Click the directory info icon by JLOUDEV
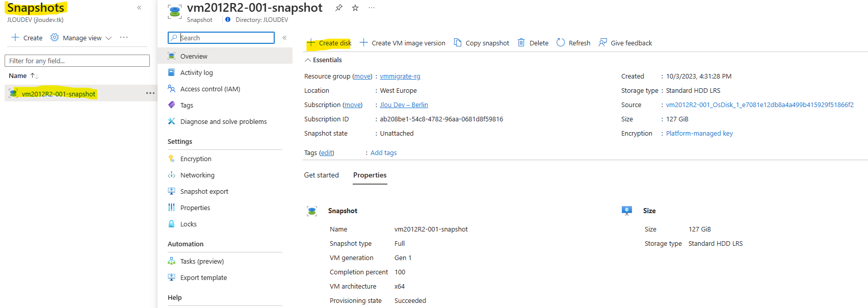The image size is (868, 308). pyautogui.click(x=228, y=20)
